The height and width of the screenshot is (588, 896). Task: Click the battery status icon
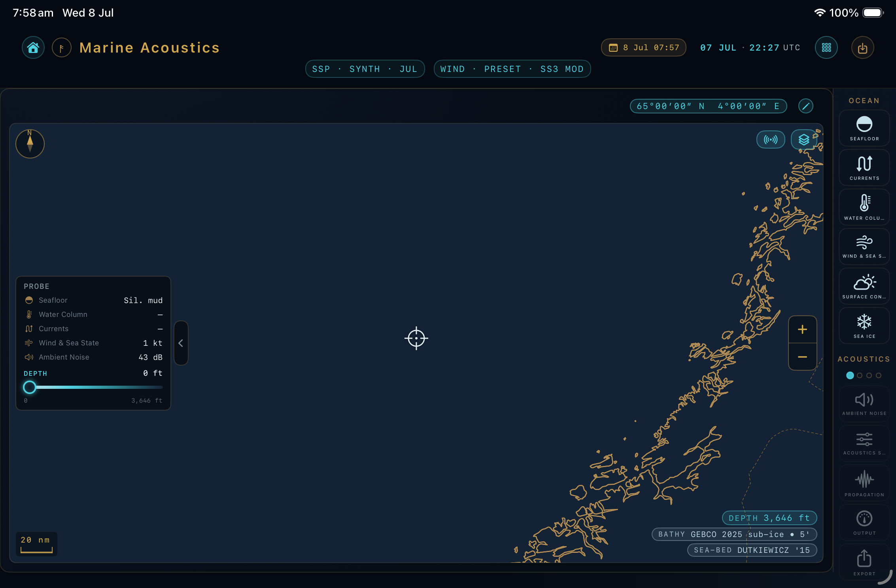click(873, 13)
